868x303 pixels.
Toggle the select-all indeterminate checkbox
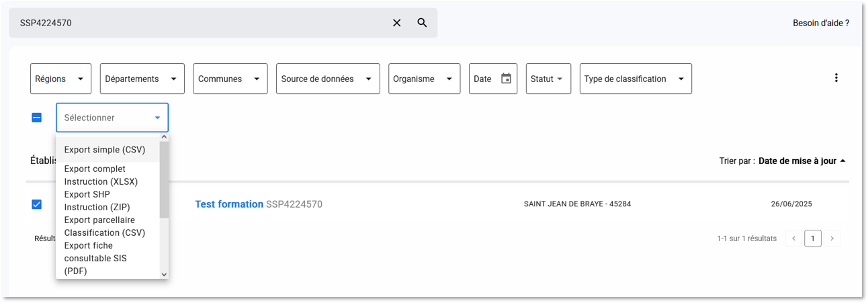click(x=37, y=118)
